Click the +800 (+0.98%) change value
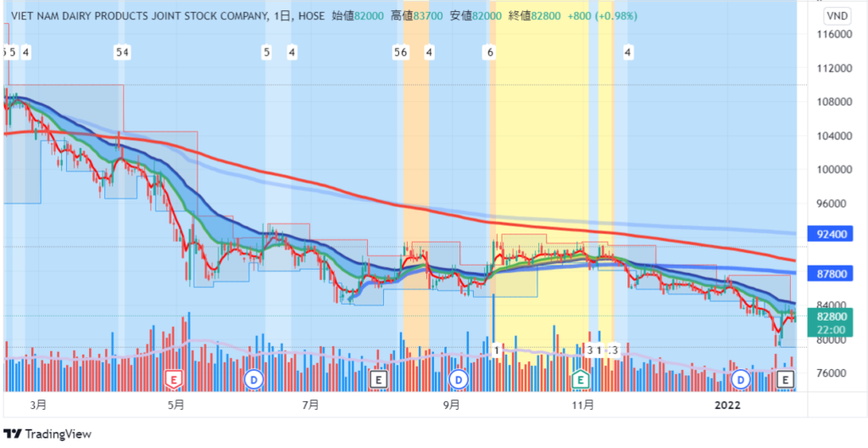The height and width of the screenshot is (448, 868). [x=603, y=16]
